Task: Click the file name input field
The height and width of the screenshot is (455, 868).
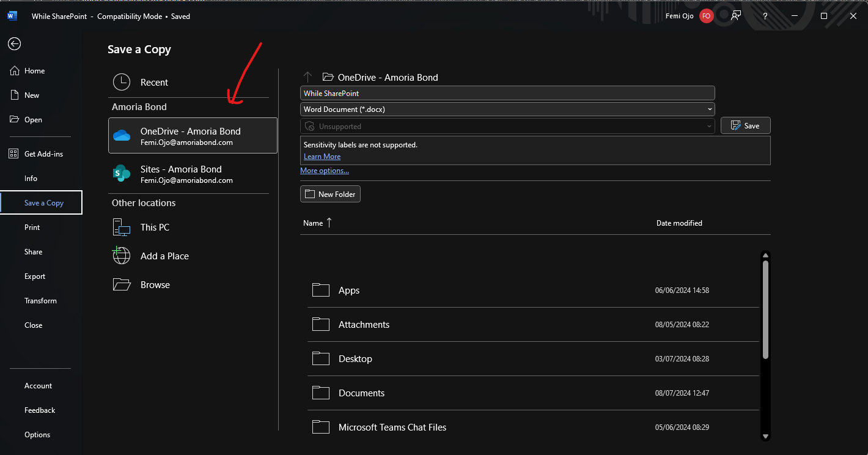Action: tap(507, 93)
